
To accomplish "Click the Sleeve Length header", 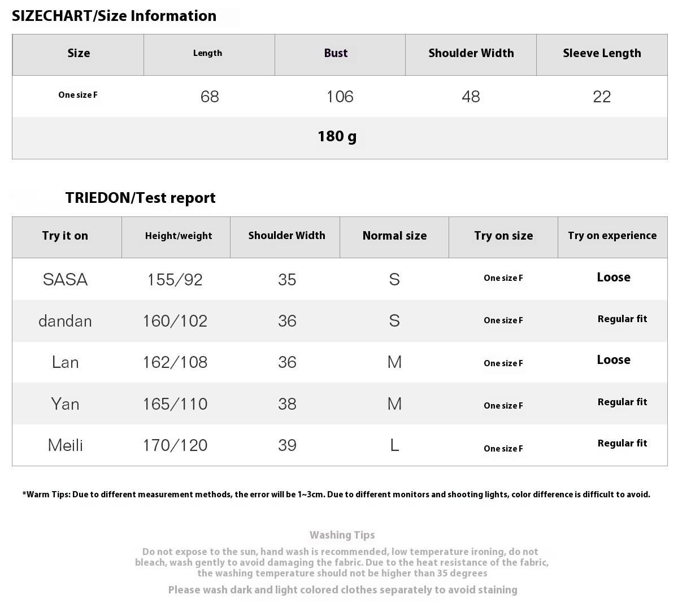I will tap(602, 54).
